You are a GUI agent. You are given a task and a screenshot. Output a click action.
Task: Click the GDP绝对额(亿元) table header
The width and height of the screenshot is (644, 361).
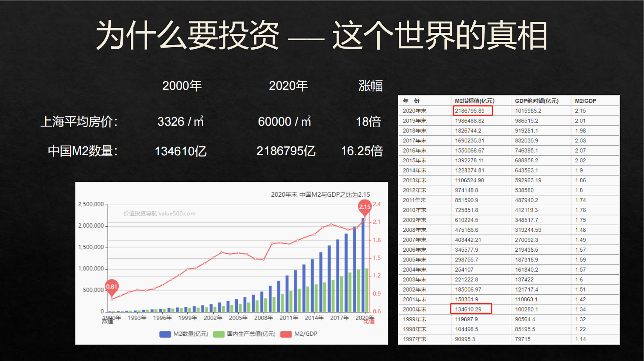tap(537, 101)
